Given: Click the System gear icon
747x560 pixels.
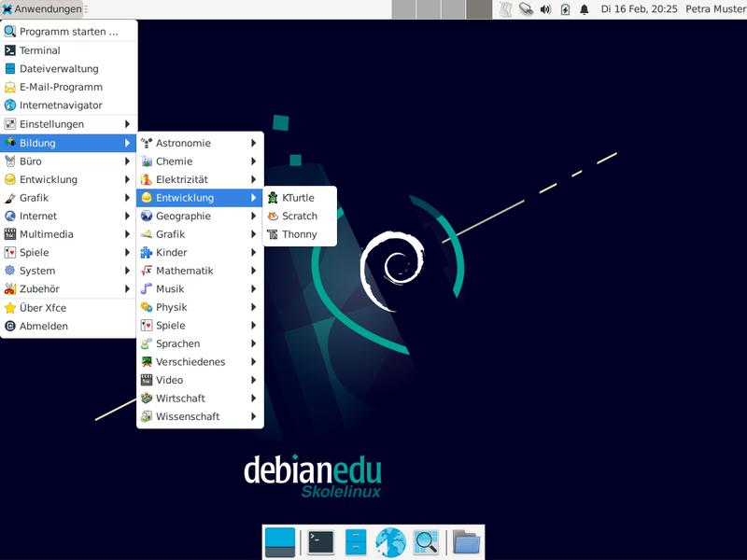Looking at the screenshot, I should point(10,271).
